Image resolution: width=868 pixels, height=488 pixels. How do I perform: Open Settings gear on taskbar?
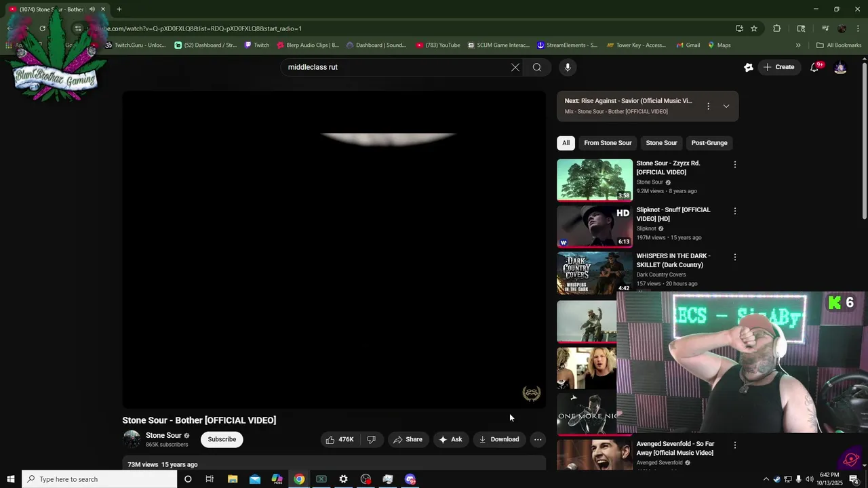343,479
